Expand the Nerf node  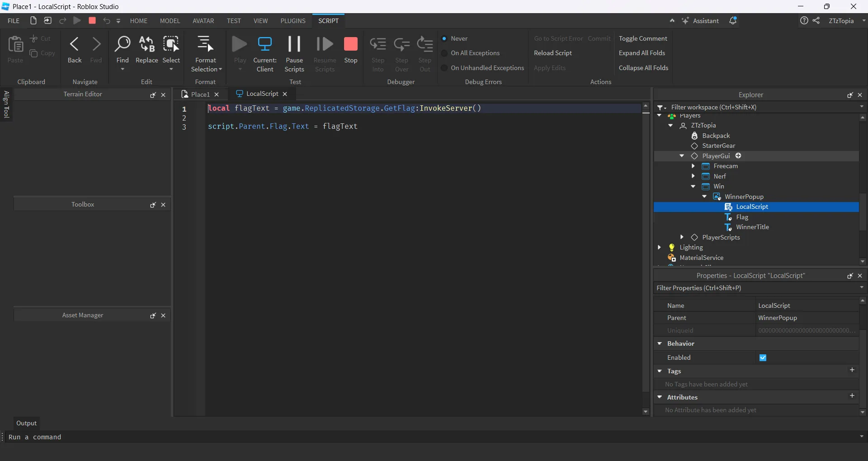click(693, 176)
